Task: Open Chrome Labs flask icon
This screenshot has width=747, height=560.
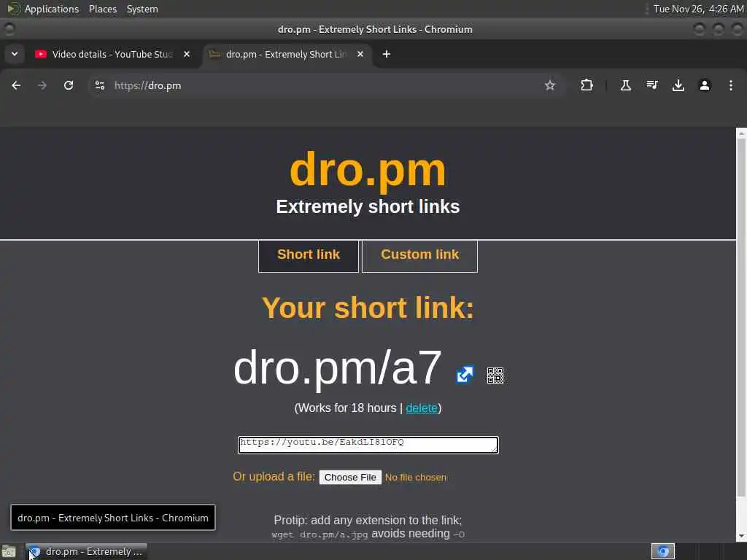Action: click(x=625, y=86)
